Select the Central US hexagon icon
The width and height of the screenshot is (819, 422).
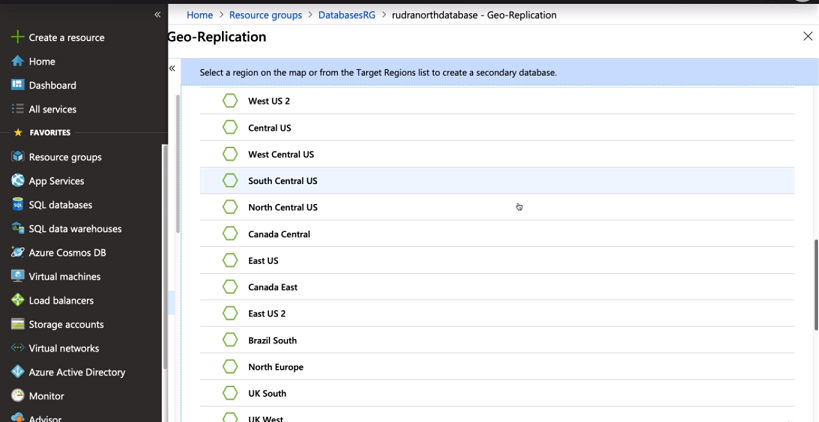230,127
